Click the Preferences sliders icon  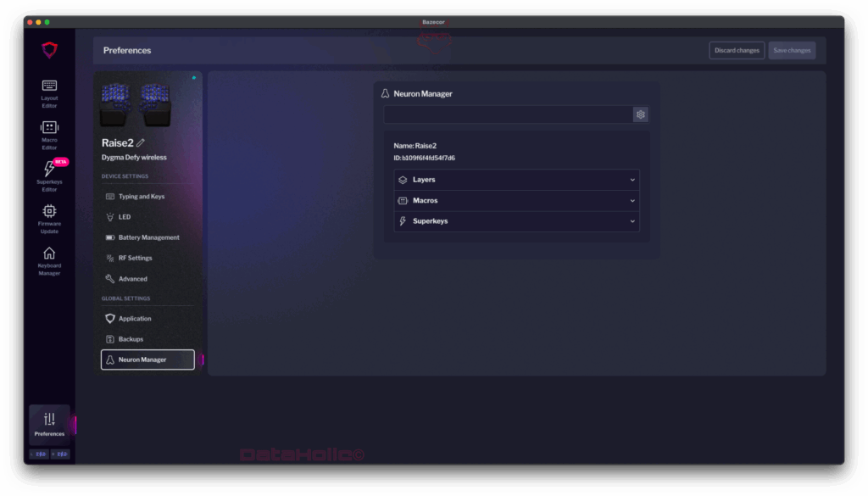(x=49, y=419)
